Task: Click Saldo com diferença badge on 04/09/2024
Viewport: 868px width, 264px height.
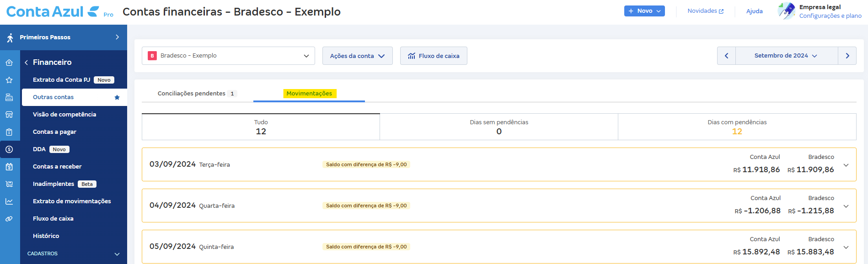Action: coord(366,206)
